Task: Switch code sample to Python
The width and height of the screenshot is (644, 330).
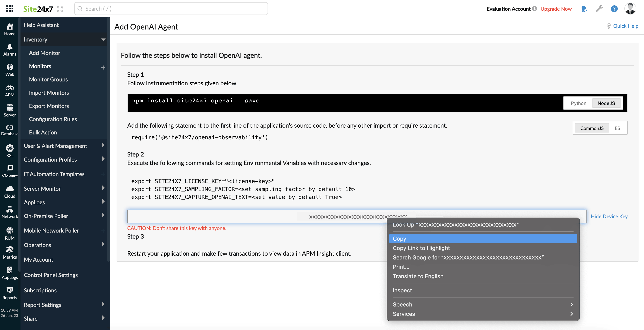Action: pos(578,103)
